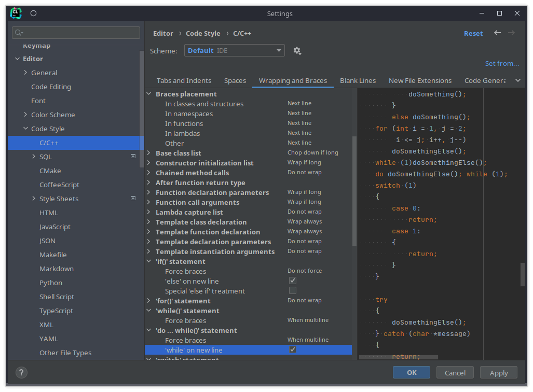Click the back navigation arrow near Reset
Screen dimensions: 533x392
[x=497, y=33]
